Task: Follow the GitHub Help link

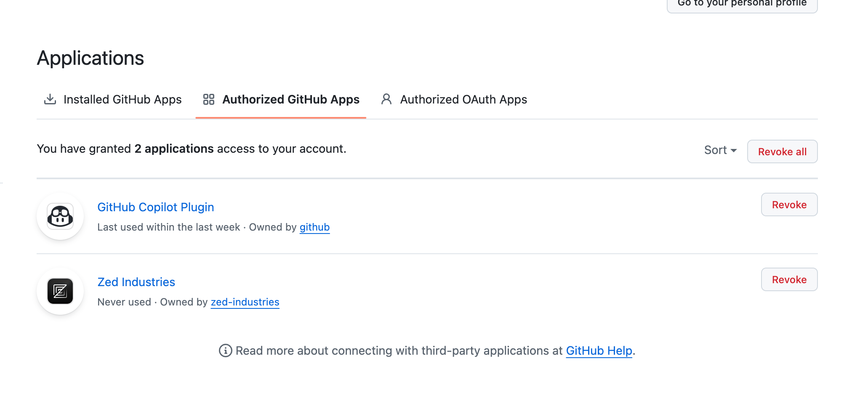Action: [599, 351]
